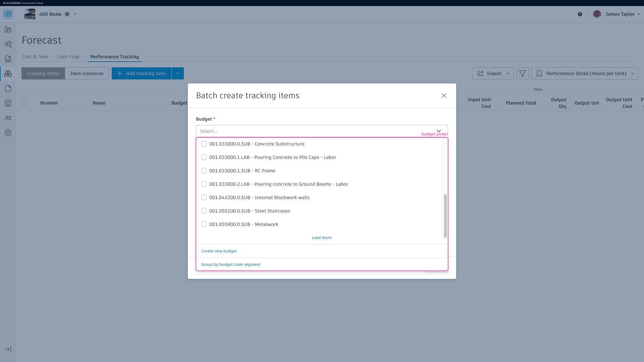Image resolution: width=644 pixels, height=362 pixels.
Task: Open the Export dropdown
Action: pyautogui.click(x=493, y=73)
